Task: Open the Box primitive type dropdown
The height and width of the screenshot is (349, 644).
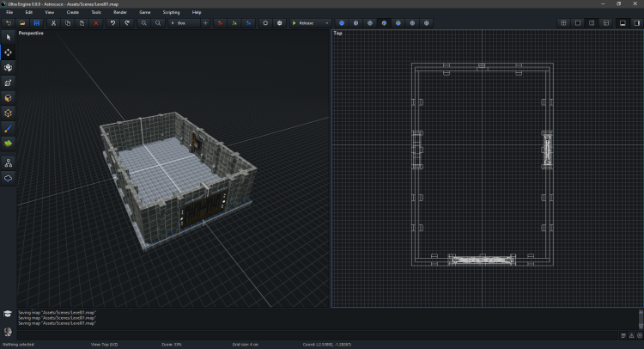Action: coord(184,23)
